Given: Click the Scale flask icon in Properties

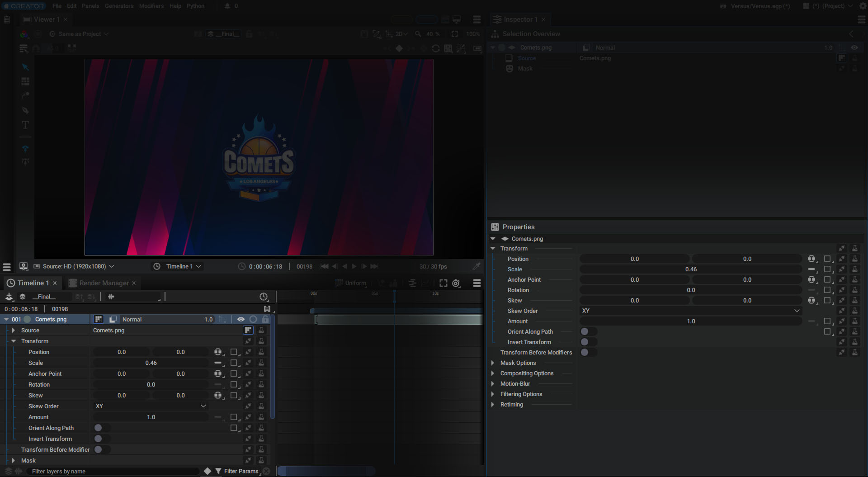Looking at the screenshot, I should point(855,269).
